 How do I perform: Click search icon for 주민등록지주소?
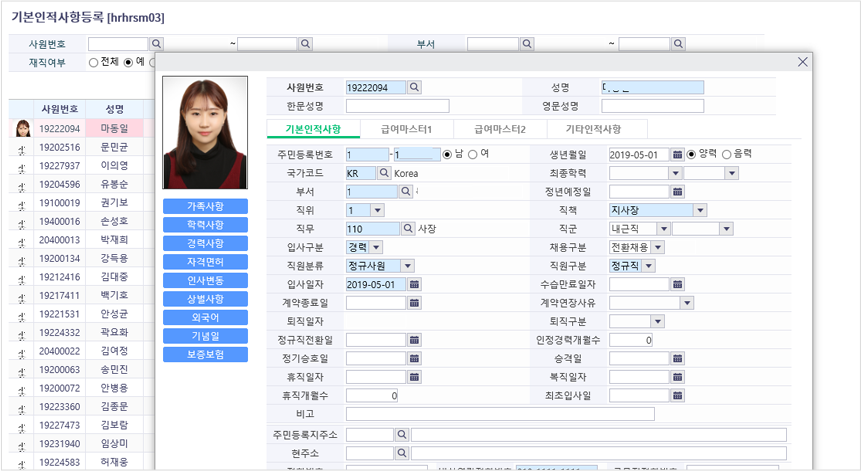pyautogui.click(x=402, y=435)
